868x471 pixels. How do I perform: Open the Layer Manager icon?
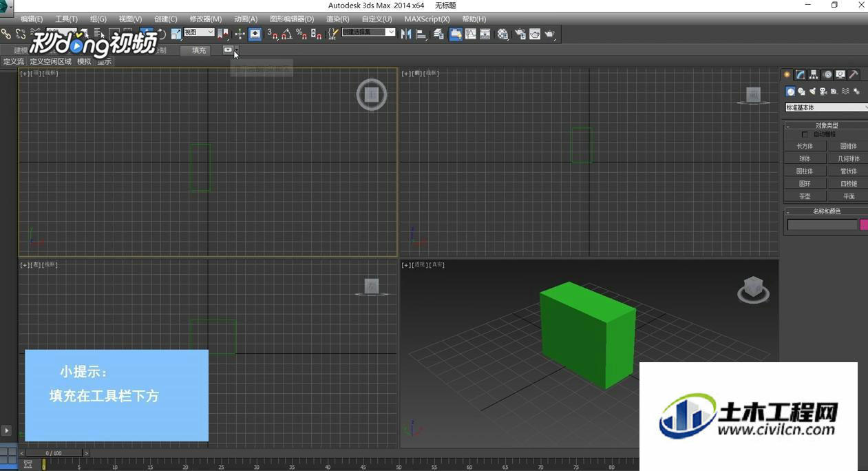[438, 34]
